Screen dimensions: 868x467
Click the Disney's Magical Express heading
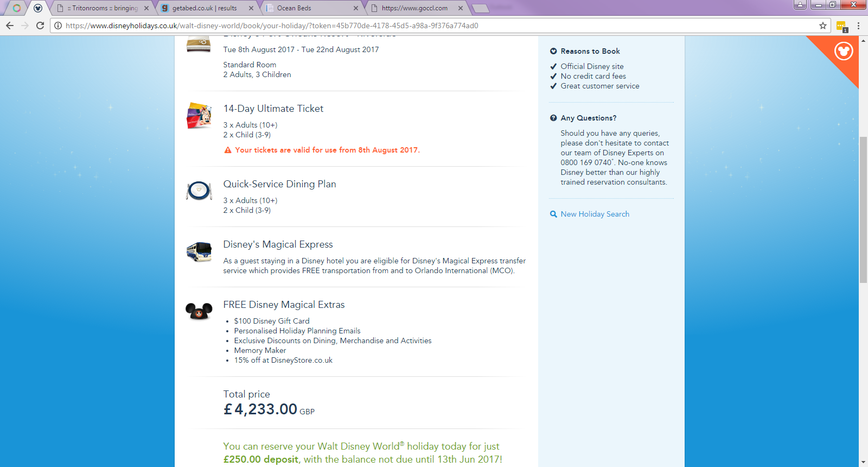(x=278, y=244)
